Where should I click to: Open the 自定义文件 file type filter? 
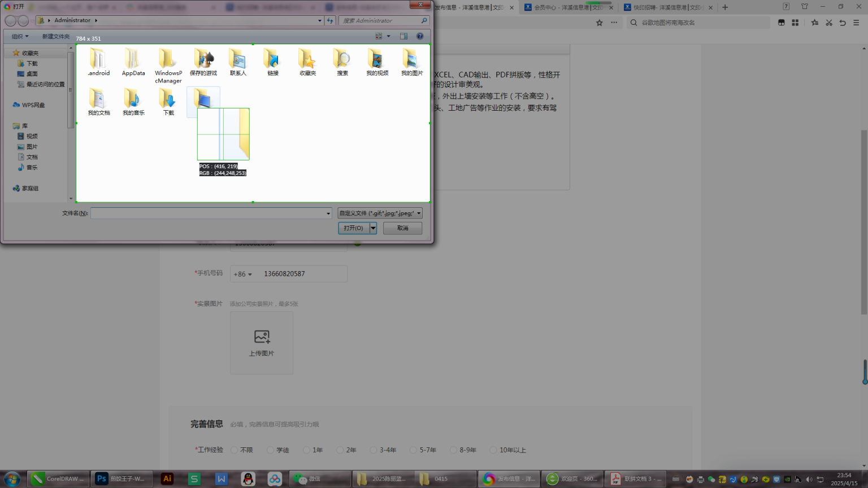pos(380,213)
